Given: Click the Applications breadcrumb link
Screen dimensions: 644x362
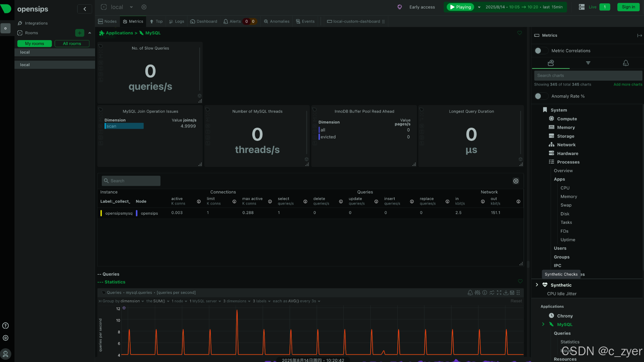Looking at the screenshot, I should click(x=119, y=33).
